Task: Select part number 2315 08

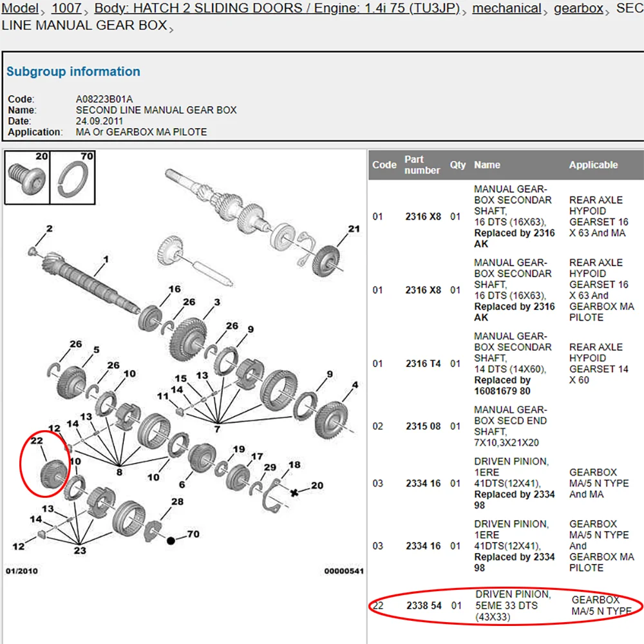Action: pyautogui.click(x=423, y=426)
